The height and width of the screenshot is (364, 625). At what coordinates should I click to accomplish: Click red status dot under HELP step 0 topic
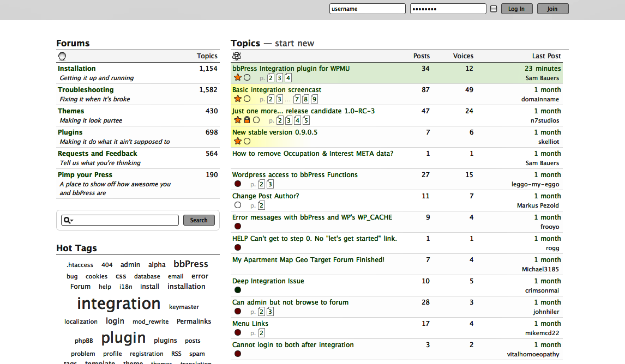point(238,247)
